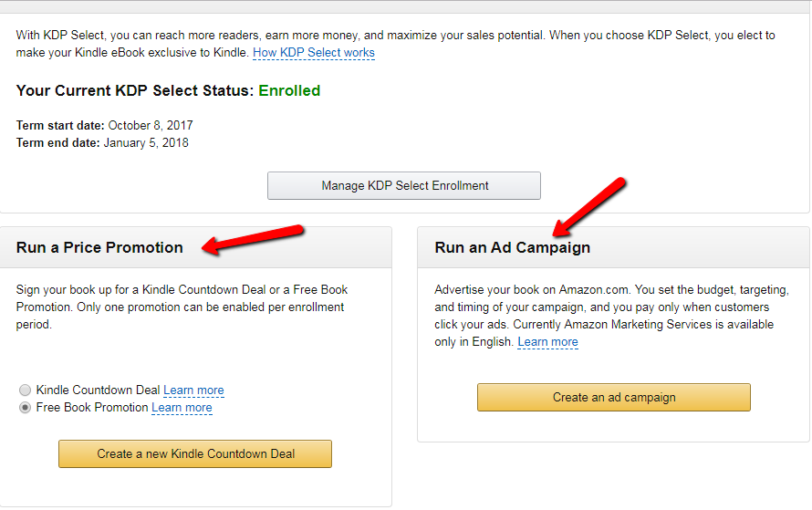Open Learn more beside Kindle Countdown Deal

coord(193,390)
